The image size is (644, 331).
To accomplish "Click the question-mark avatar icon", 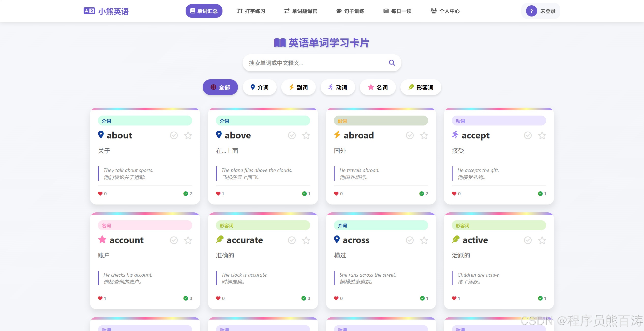I will 531,11.
